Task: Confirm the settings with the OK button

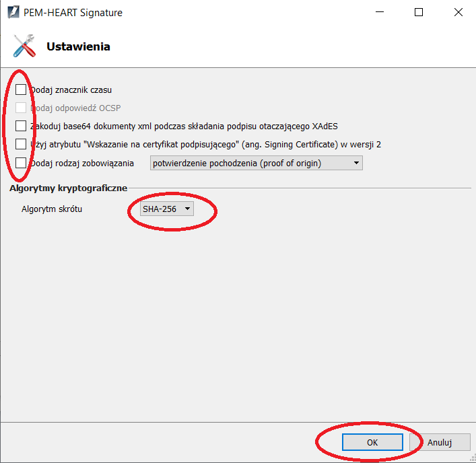Action: pos(372,442)
